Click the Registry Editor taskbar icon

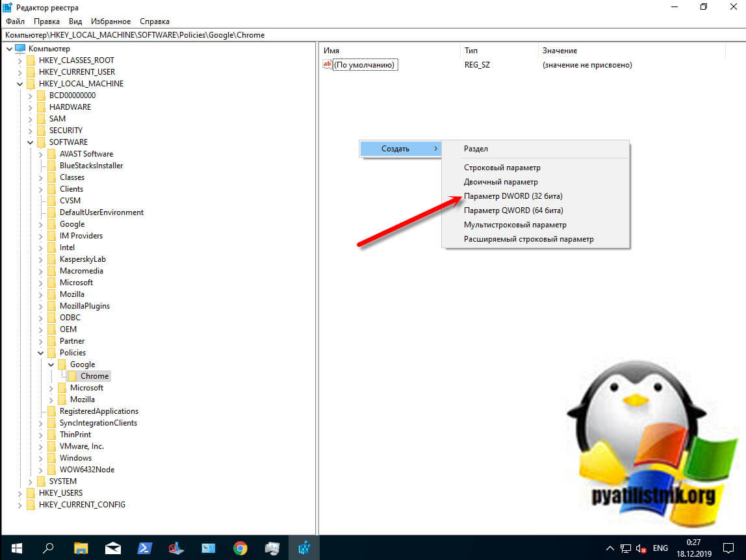304,548
